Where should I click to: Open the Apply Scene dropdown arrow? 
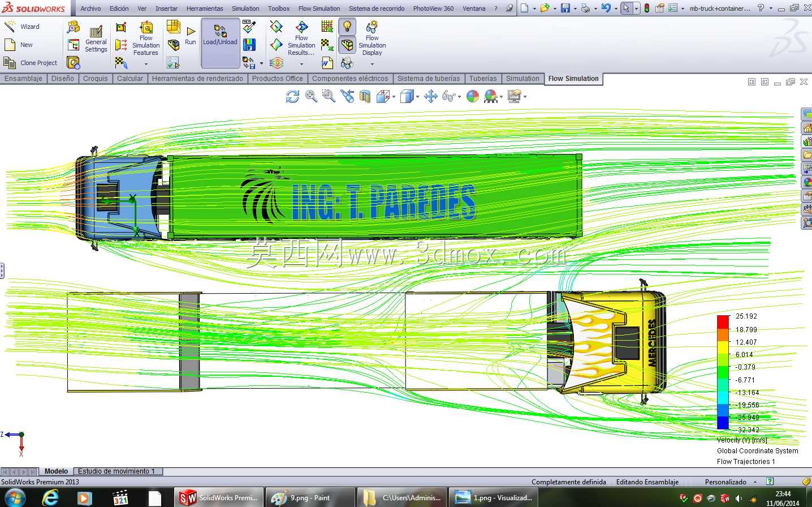click(501, 97)
